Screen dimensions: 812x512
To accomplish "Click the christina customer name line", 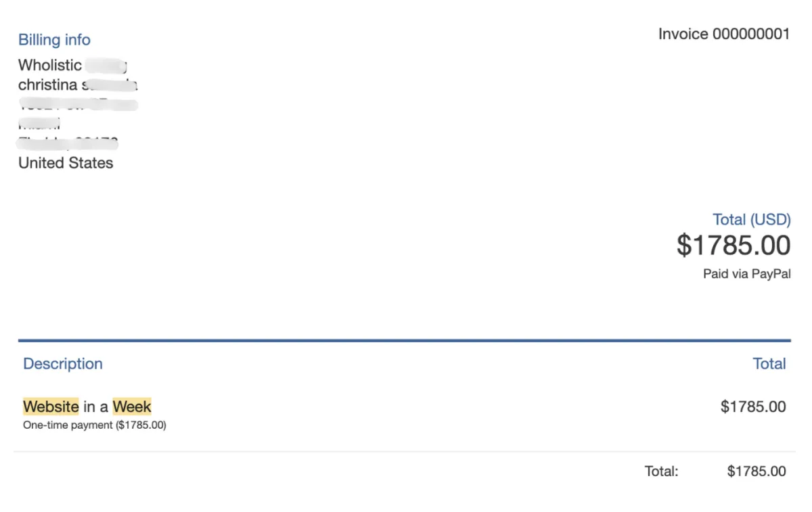I will click(x=78, y=85).
